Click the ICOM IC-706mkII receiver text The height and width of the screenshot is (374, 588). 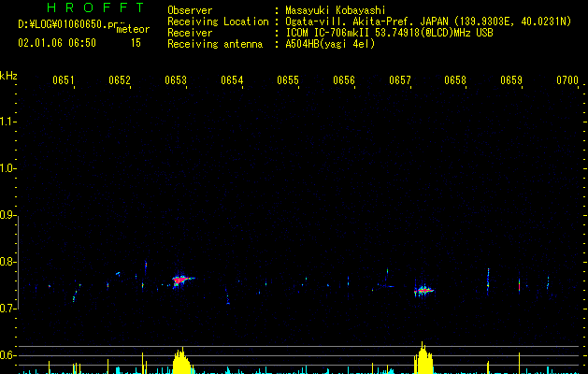389,33
